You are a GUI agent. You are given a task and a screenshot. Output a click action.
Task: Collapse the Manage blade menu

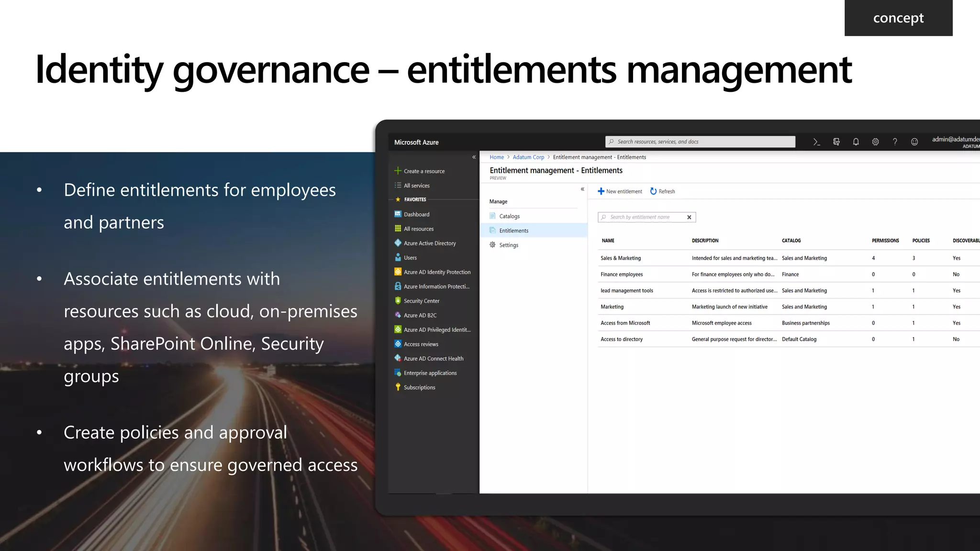pyautogui.click(x=582, y=189)
